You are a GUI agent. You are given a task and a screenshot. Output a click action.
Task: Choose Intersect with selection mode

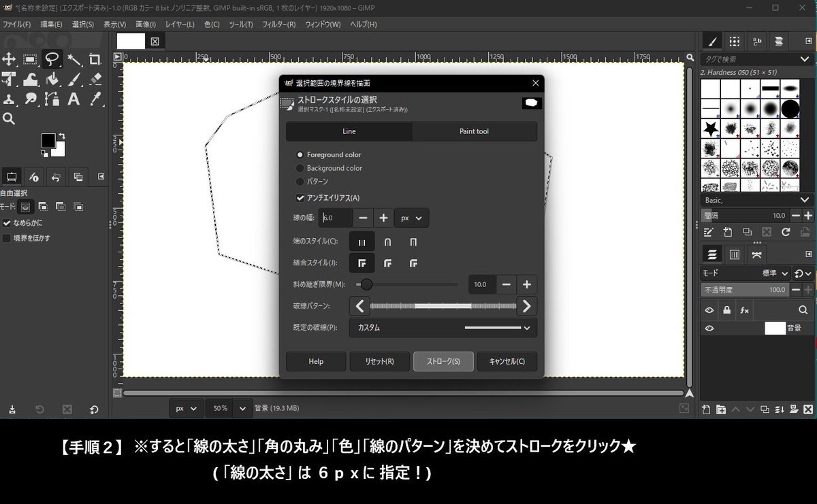[x=78, y=206]
